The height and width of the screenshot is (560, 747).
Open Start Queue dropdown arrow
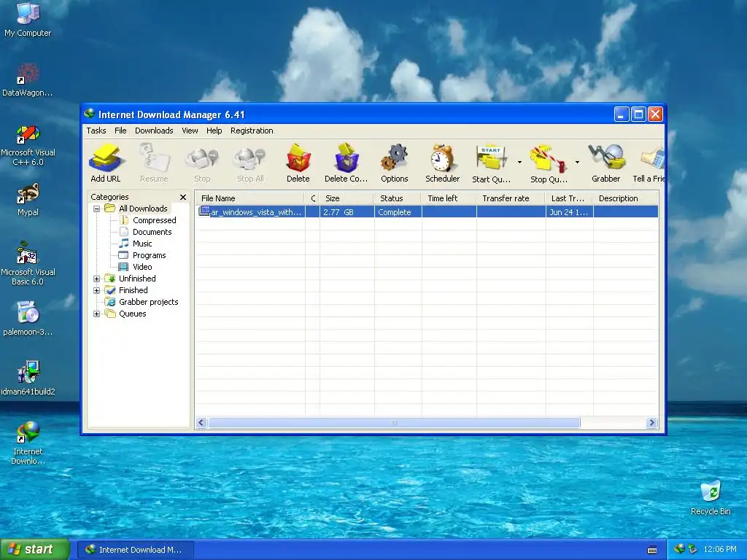pyautogui.click(x=519, y=163)
